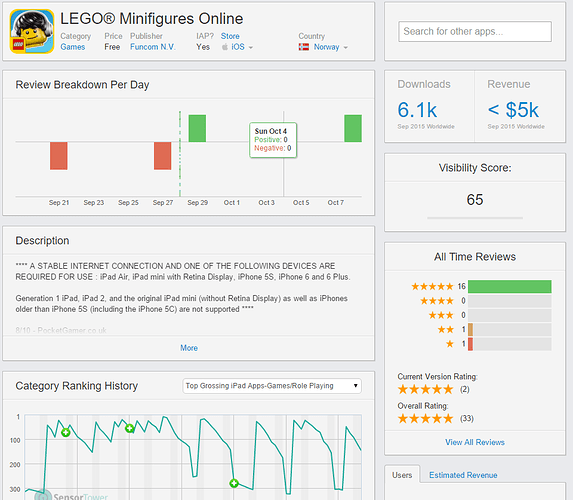Click the LEGO® Minifigures Online title
This screenshot has width=573, height=500.
pos(152,19)
